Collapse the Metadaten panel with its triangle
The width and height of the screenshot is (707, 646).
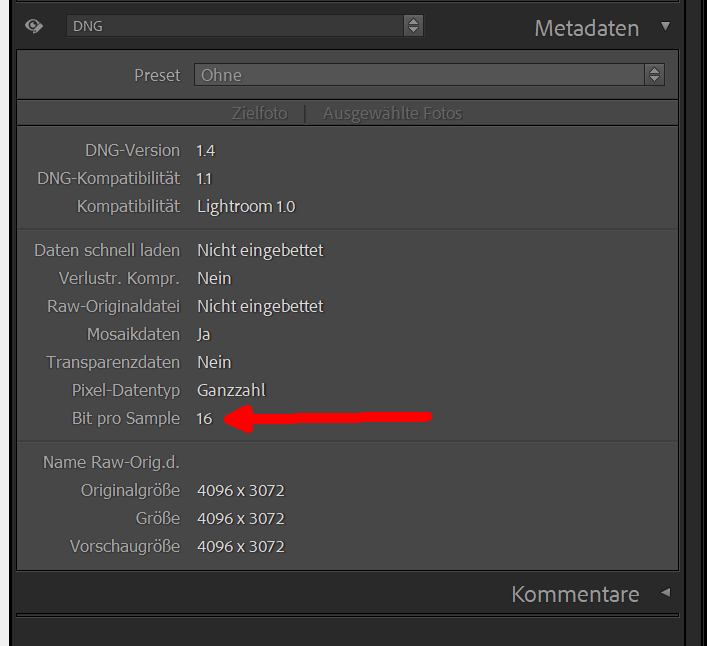click(x=666, y=27)
